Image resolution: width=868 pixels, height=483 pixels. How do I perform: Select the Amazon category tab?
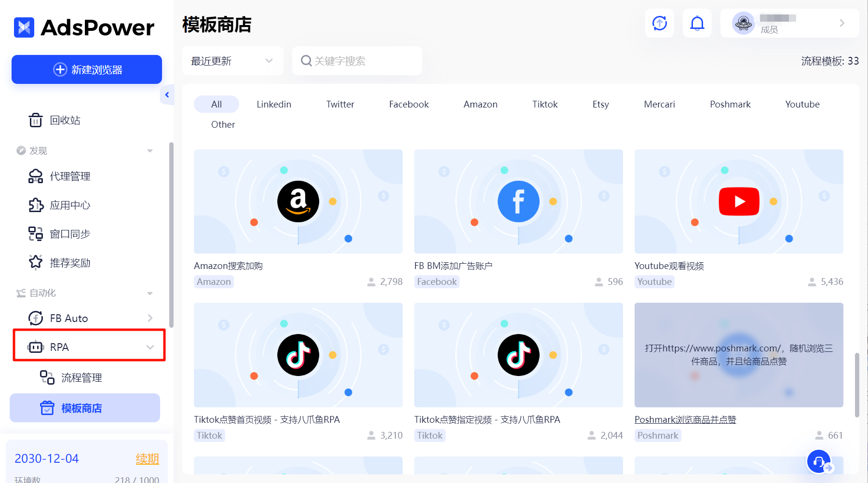[480, 104]
